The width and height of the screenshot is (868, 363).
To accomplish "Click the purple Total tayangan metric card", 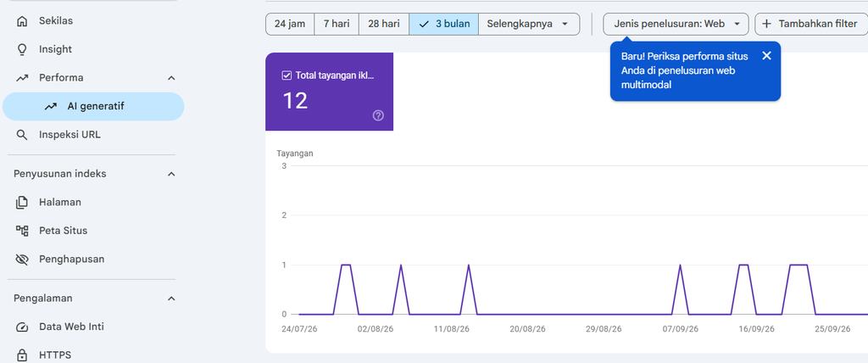I will 330,92.
